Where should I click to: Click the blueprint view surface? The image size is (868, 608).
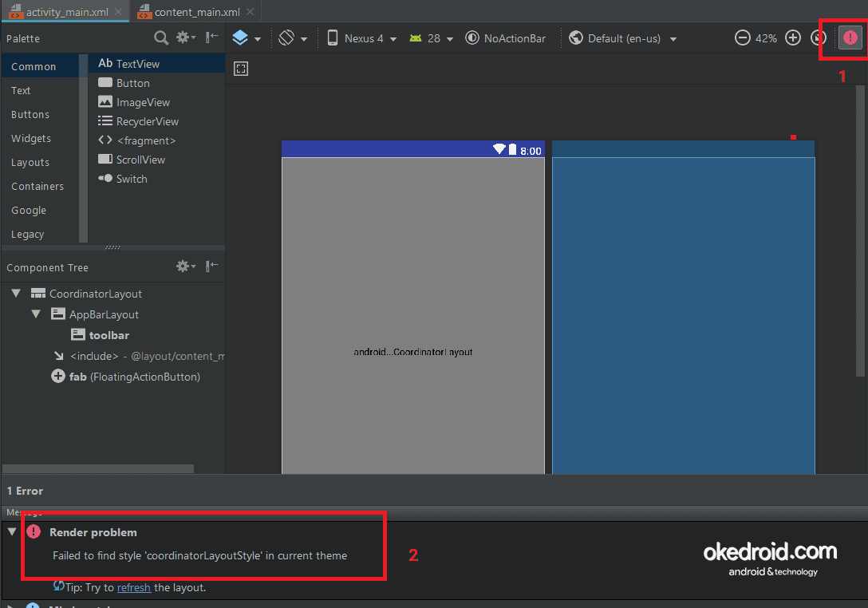[x=683, y=316]
